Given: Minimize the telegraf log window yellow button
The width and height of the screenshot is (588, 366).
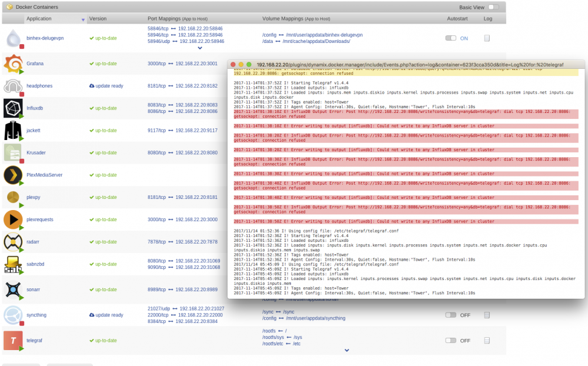Looking at the screenshot, I should pyautogui.click(x=241, y=65).
